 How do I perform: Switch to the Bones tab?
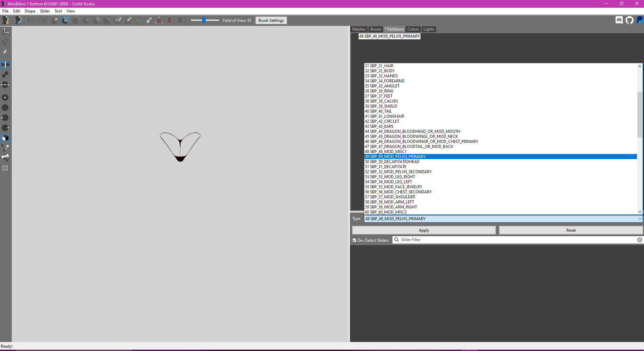coord(375,29)
